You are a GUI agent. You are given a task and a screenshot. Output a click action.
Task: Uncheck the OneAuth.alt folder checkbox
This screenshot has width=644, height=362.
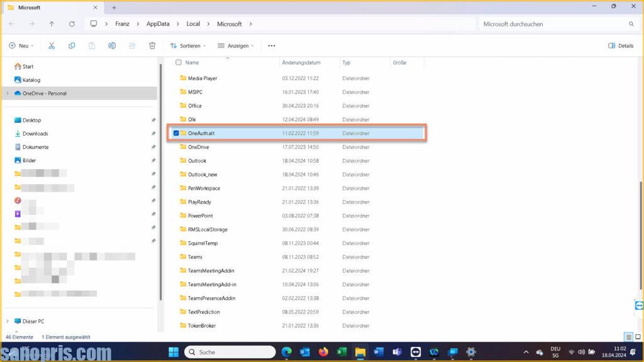[x=176, y=133]
